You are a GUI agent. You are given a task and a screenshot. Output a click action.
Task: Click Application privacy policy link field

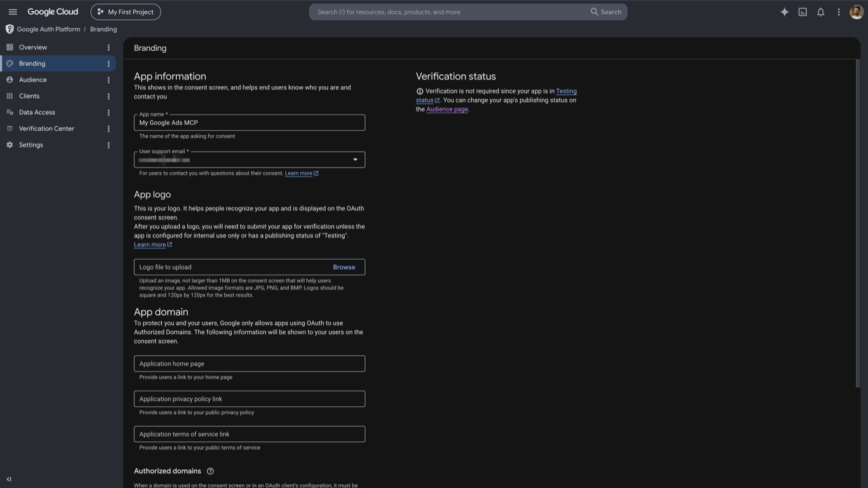[249, 399]
